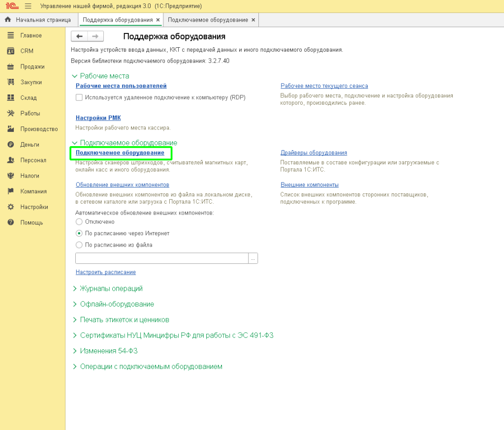Select По расписанию из файла option
Viewport: 504px width, 430px height.
(79, 245)
